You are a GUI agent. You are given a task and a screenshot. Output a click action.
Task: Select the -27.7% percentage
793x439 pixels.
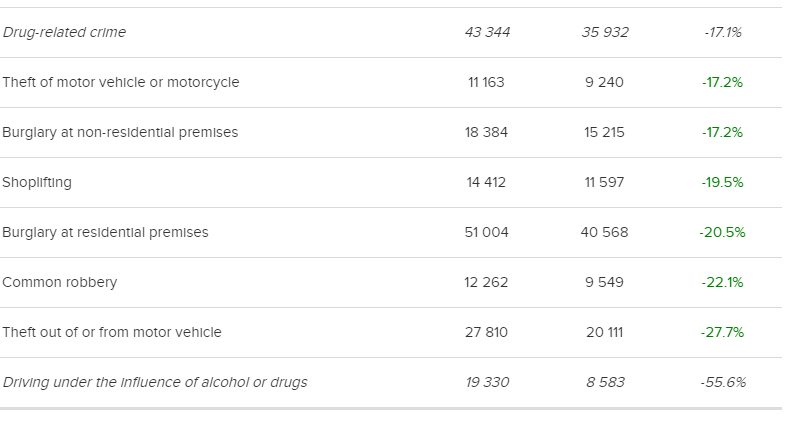[722, 332]
